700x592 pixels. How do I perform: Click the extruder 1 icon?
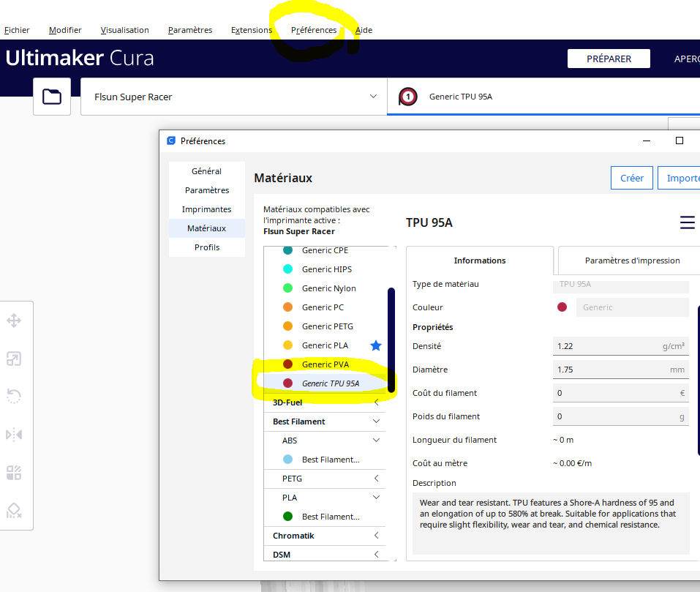point(408,97)
